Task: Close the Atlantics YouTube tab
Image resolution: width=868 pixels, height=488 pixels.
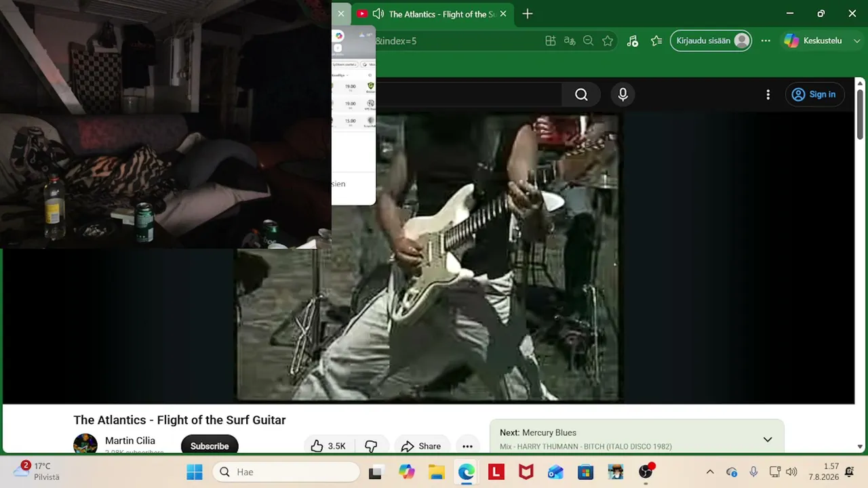Action: (502, 14)
